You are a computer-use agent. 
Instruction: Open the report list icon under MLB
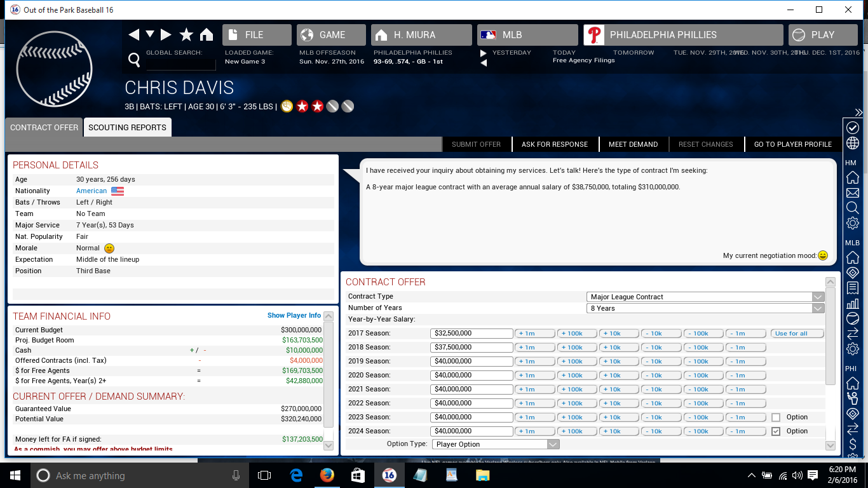click(853, 288)
